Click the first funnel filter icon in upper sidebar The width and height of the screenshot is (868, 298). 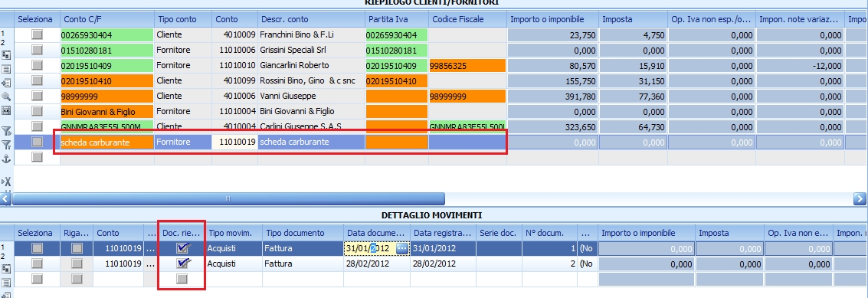7,131
